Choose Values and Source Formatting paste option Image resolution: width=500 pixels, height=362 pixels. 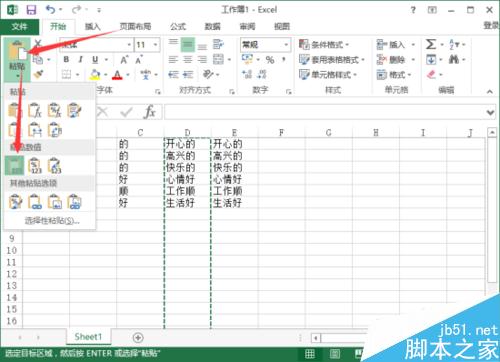coord(54,165)
